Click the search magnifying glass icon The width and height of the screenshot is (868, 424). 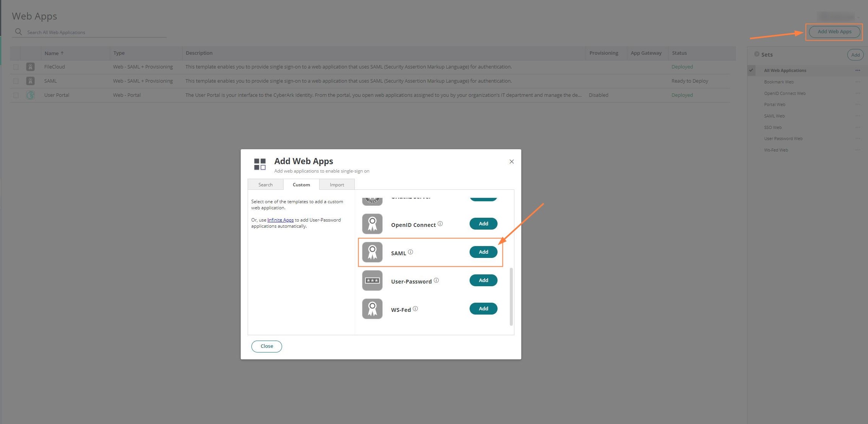pyautogui.click(x=18, y=32)
